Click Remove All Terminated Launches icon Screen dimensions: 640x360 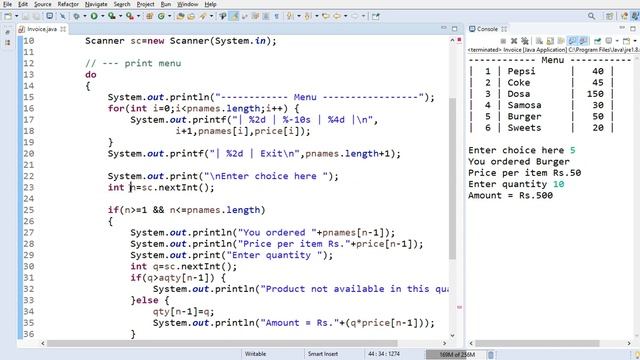(525, 41)
